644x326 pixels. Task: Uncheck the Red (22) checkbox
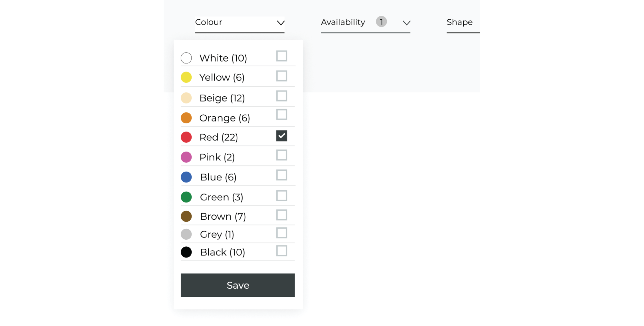click(x=282, y=136)
